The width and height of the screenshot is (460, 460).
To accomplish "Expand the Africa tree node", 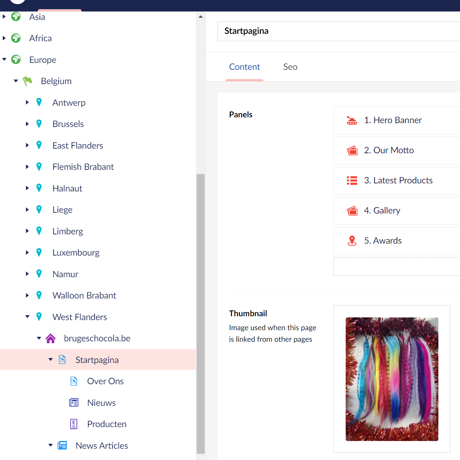I will (x=4, y=38).
